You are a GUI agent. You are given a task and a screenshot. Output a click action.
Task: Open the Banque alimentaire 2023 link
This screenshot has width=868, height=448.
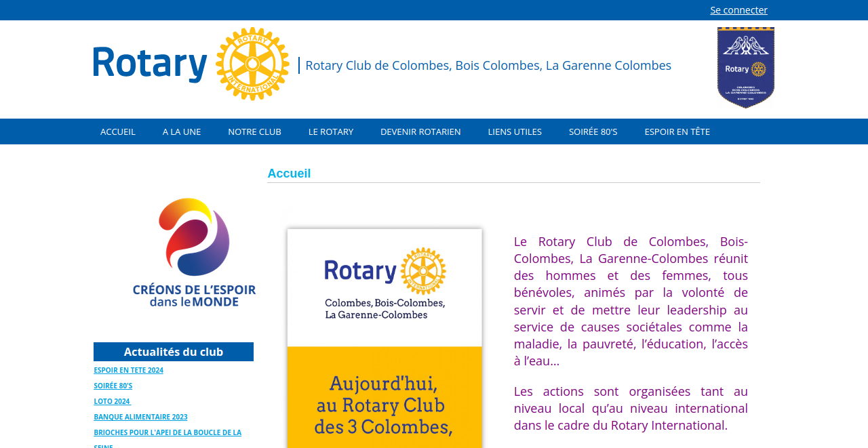[140, 417]
